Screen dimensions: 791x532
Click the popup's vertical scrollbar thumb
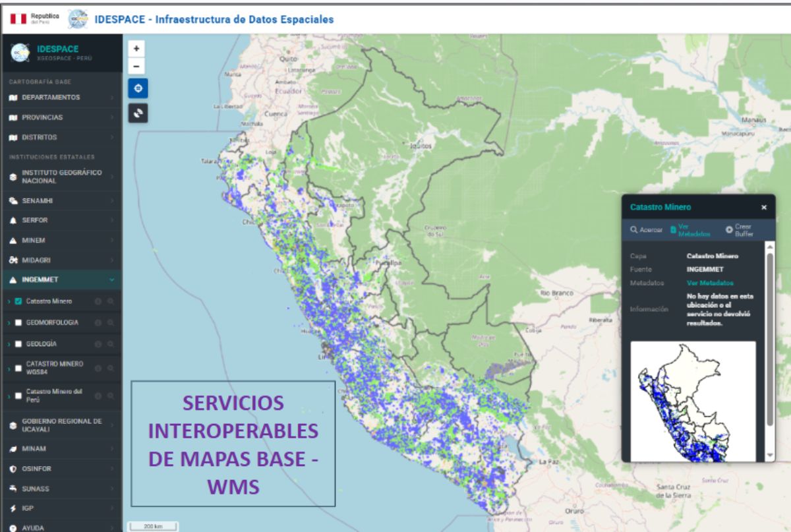tap(769, 339)
